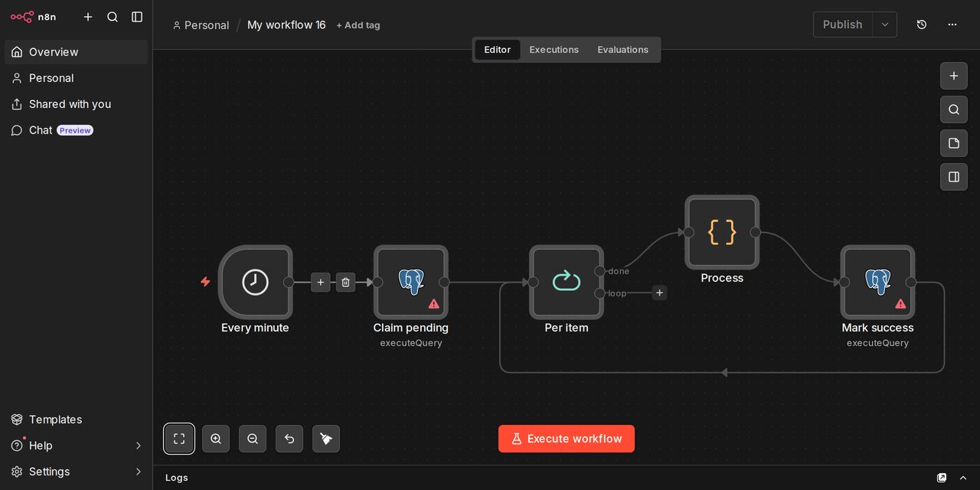The height and width of the screenshot is (490, 980).
Task: Zoom out on canvas
Action: [253, 439]
